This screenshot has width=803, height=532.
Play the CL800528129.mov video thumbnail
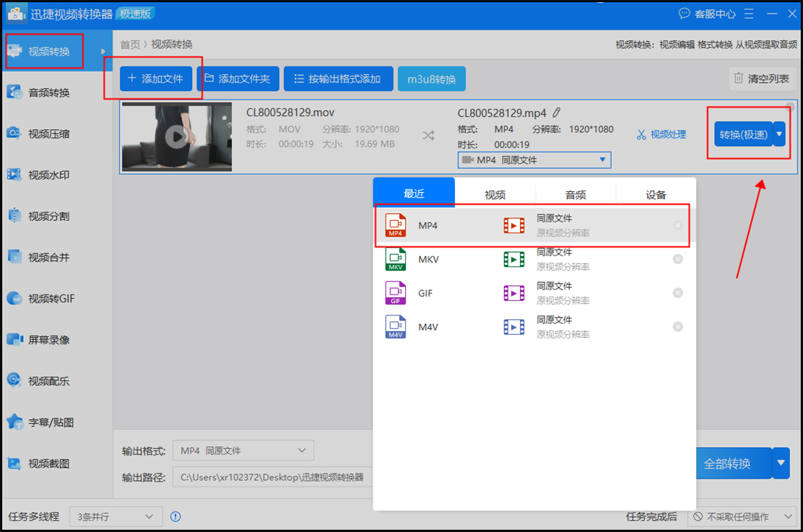point(177,136)
